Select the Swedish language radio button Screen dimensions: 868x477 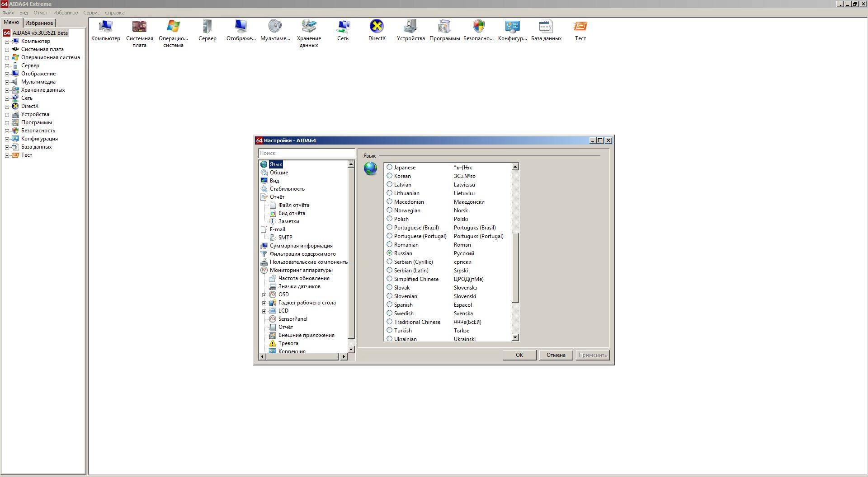[389, 313]
